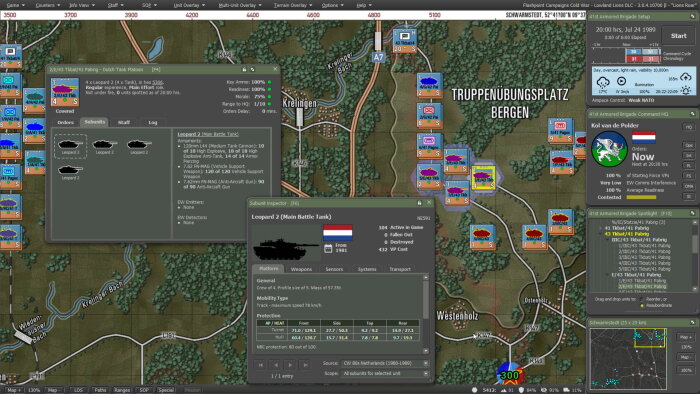The image size is (700, 394).
Task: Click the FS button in Command HQ panel
Action: pos(688,176)
